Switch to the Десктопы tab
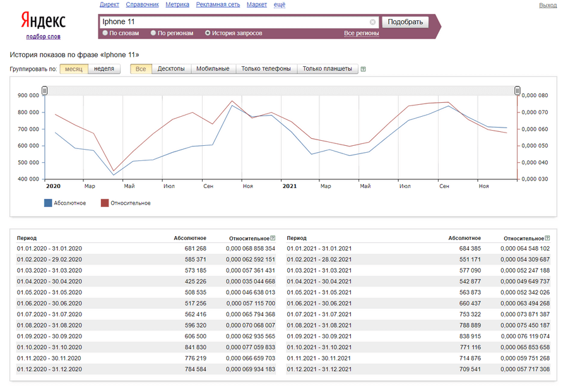 tap(171, 69)
